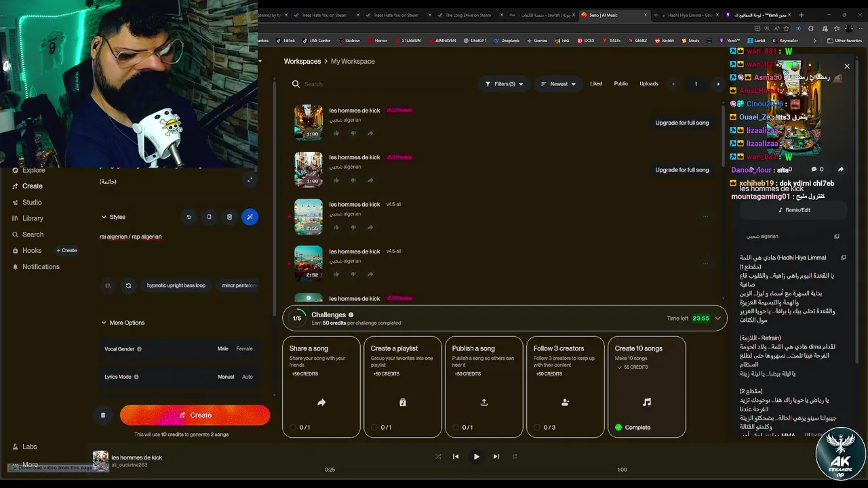Click the undo icon in Styles row
The image size is (868, 488).
click(x=189, y=217)
